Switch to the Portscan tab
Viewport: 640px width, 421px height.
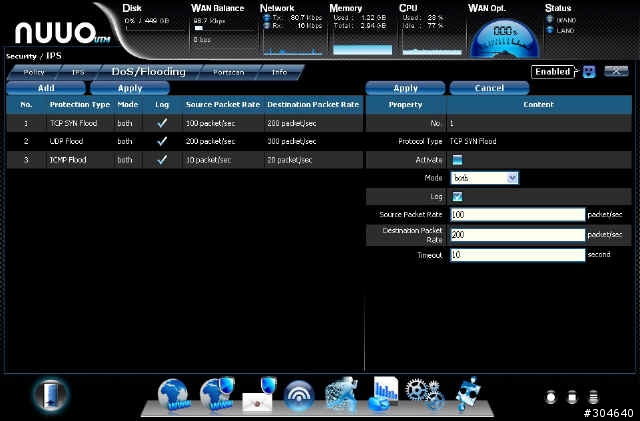click(229, 72)
